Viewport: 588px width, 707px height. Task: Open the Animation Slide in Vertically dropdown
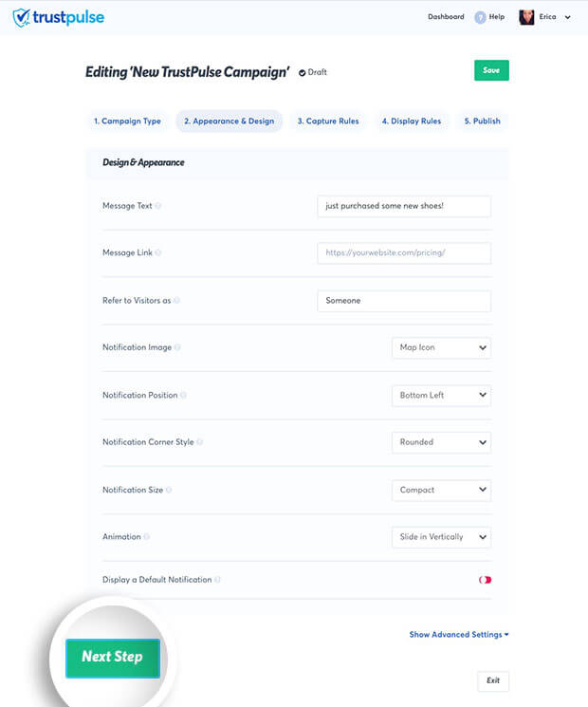[441, 537]
